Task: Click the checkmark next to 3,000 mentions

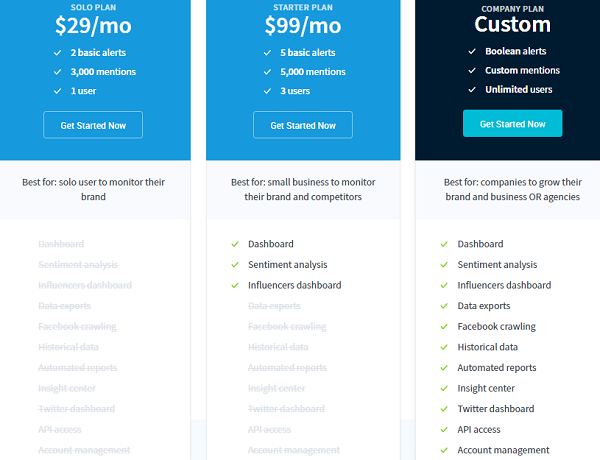Action: click(56, 72)
